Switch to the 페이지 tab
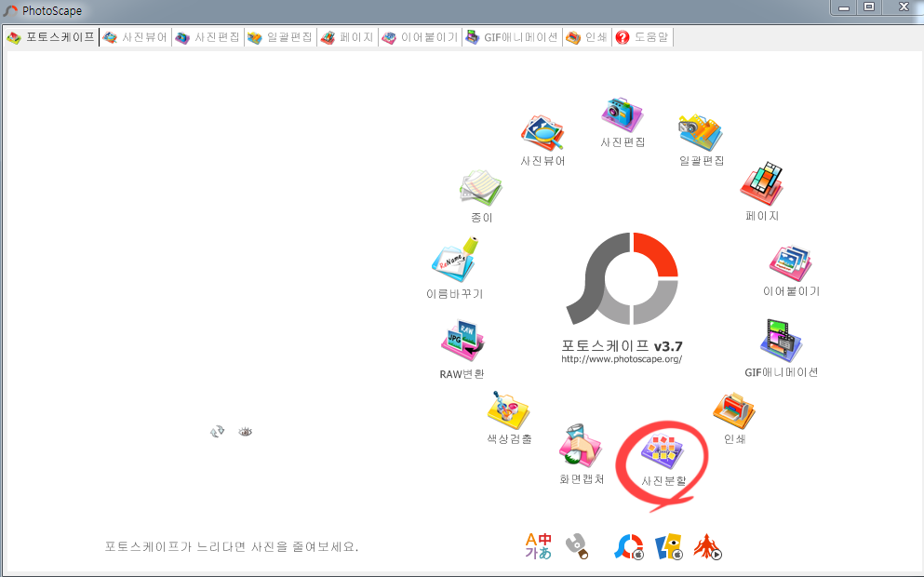The width and height of the screenshot is (924, 577). click(347, 37)
